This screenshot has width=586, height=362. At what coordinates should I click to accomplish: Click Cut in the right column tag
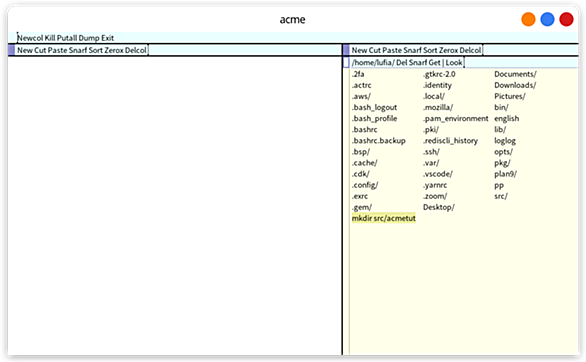pyautogui.click(x=375, y=50)
